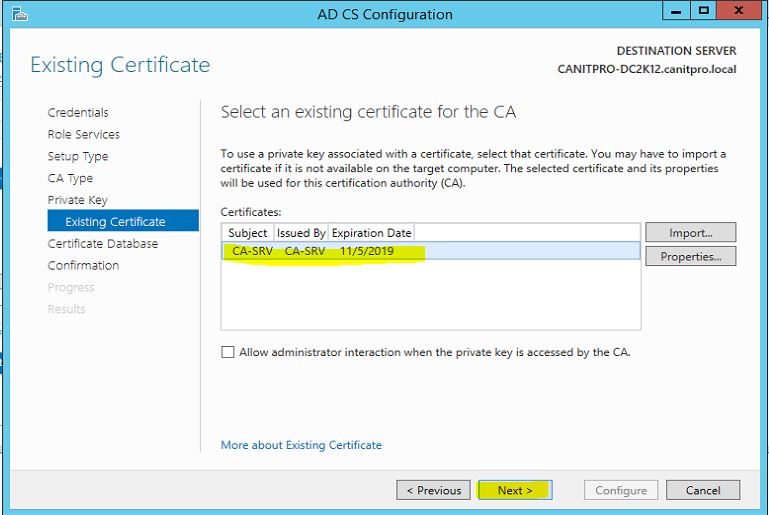Viewport: 769px width, 515px height.
Task: Click the Import... button
Action: (691, 232)
